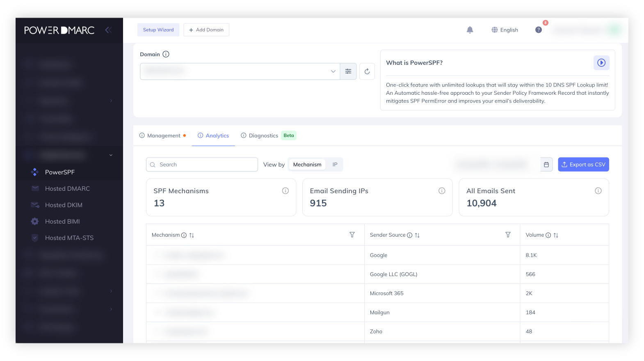Refresh the domain data

tap(367, 71)
